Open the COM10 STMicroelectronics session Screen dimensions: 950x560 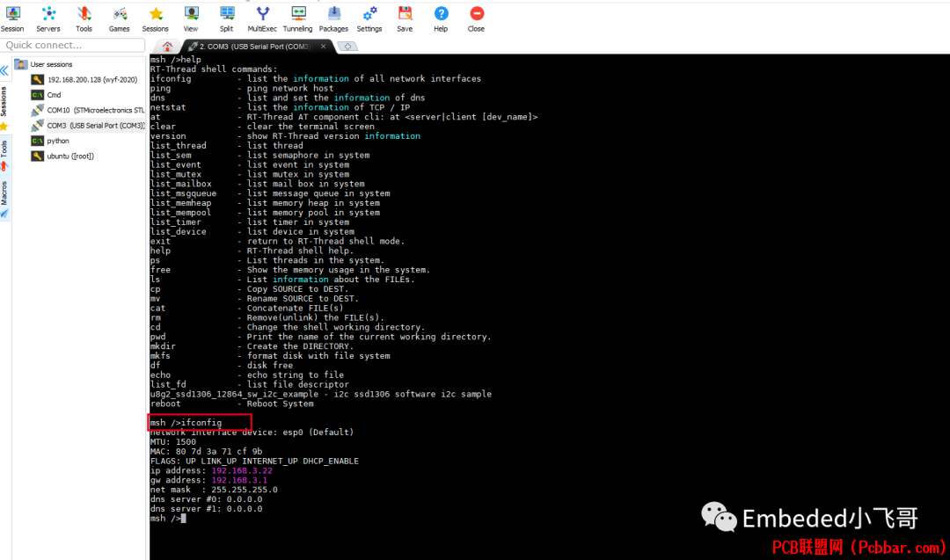click(88, 110)
